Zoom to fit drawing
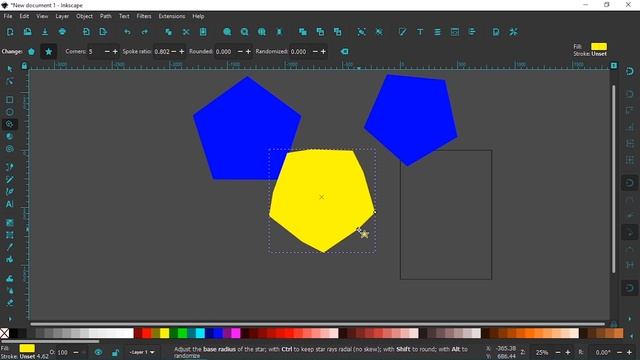Image resolution: width=640 pixels, height=360 pixels. 244,32
